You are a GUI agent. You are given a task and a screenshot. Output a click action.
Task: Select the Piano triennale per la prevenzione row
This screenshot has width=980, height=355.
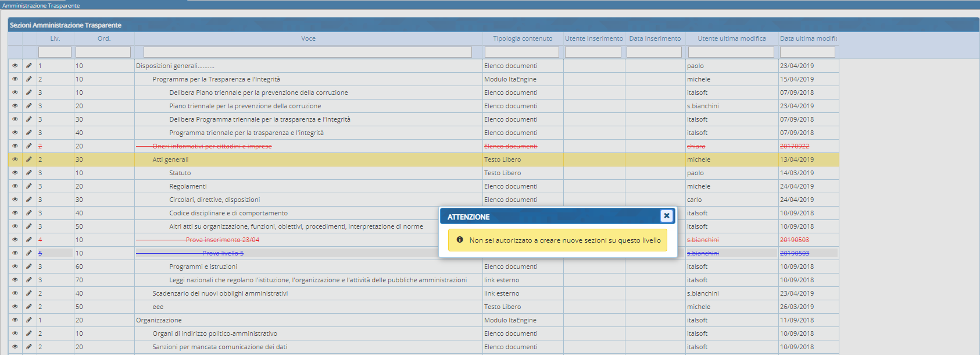(x=245, y=106)
